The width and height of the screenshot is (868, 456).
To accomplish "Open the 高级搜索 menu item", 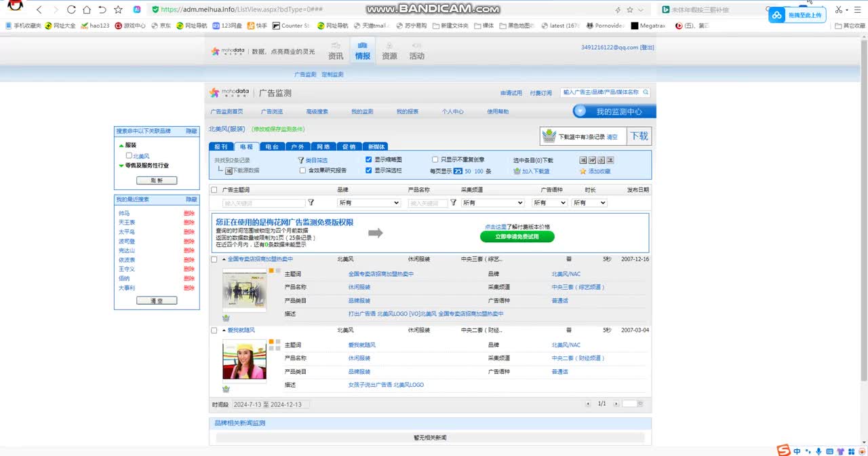I will click(x=317, y=111).
